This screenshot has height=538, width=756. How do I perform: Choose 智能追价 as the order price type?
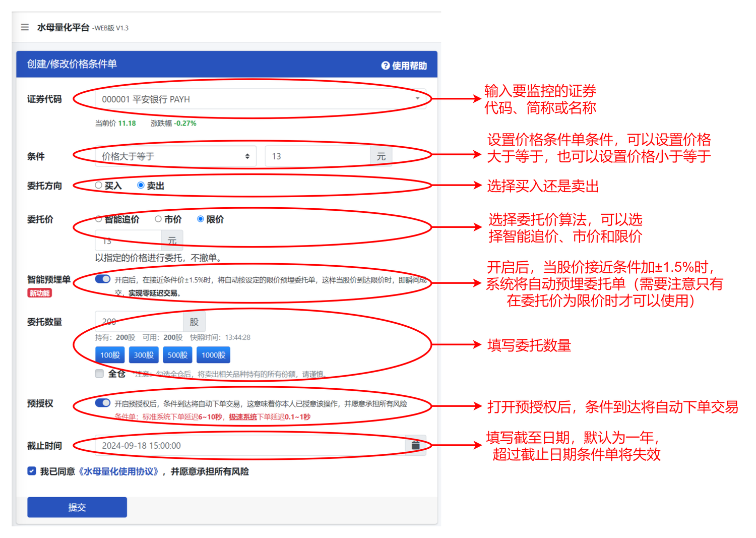click(99, 219)
